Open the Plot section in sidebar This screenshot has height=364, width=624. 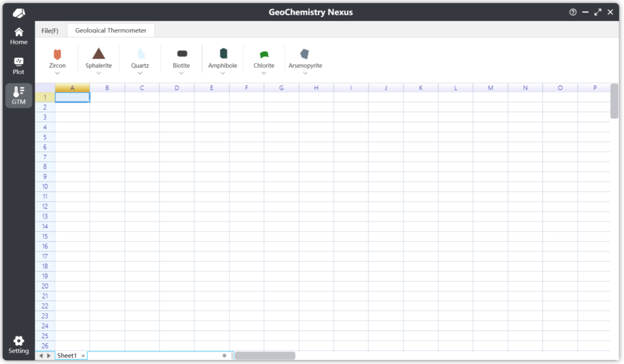(18, 66)
